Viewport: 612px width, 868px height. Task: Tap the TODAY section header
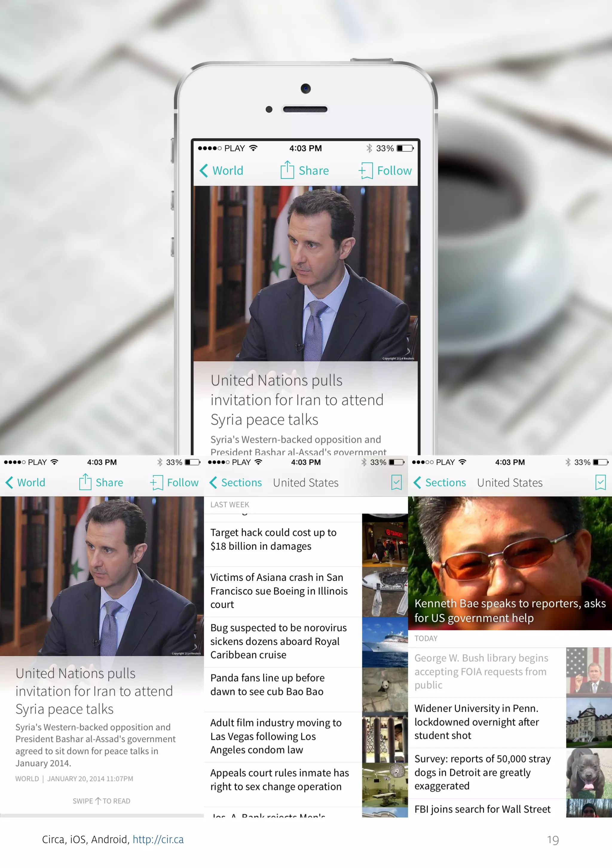(x=510, y=639)
